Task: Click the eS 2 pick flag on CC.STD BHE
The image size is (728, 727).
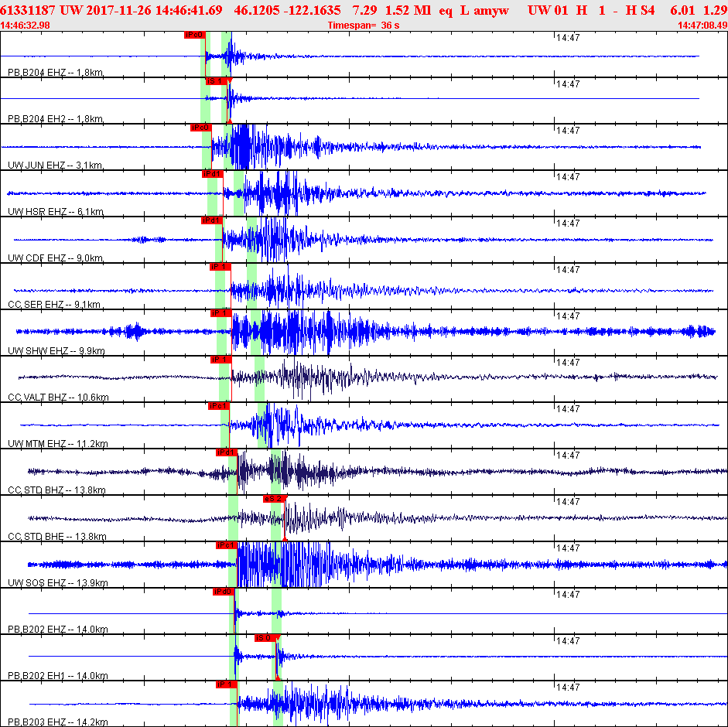Action: 274,499
